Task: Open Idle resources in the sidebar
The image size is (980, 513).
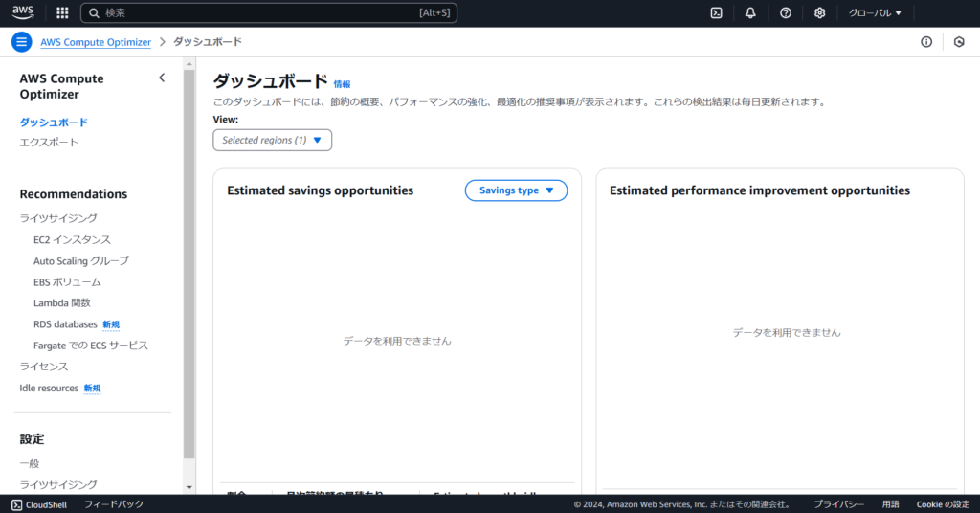Action: [x=49, y=388]
